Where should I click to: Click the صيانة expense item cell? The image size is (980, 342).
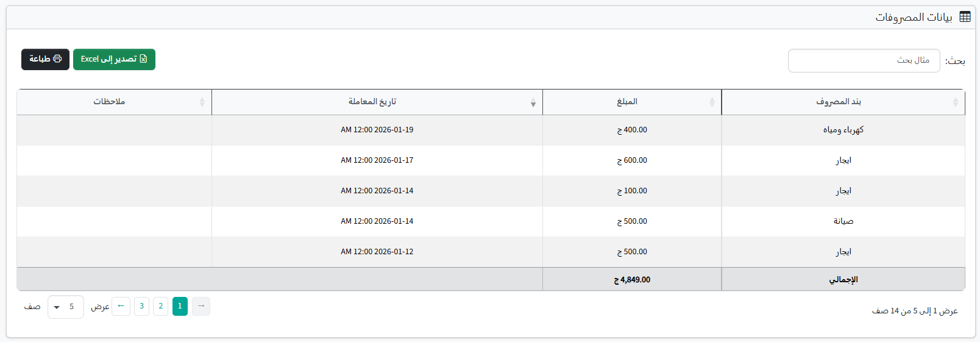[843, 221]
